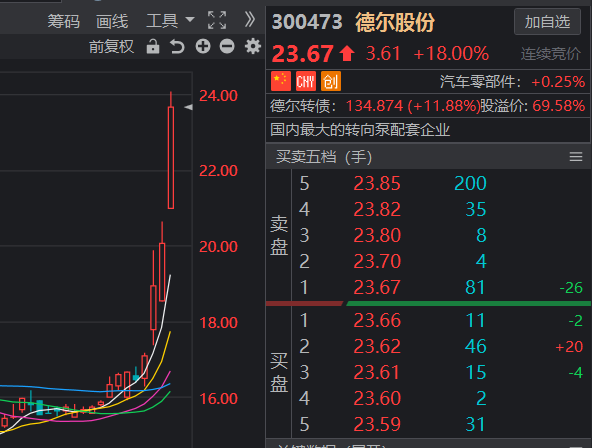Toggle the chart lock icon
The height and width of the screenshot is (448, 592).
pos(153,46)
